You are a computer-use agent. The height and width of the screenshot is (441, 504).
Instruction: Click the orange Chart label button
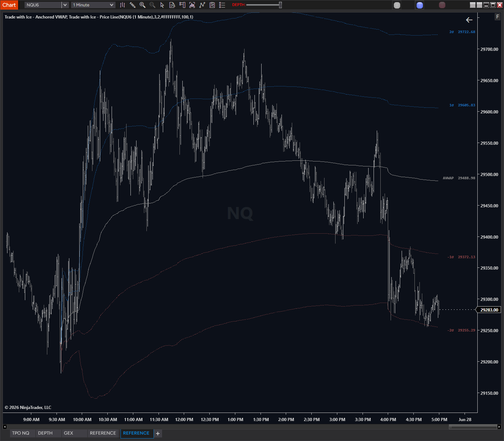(x=9, y=5)
